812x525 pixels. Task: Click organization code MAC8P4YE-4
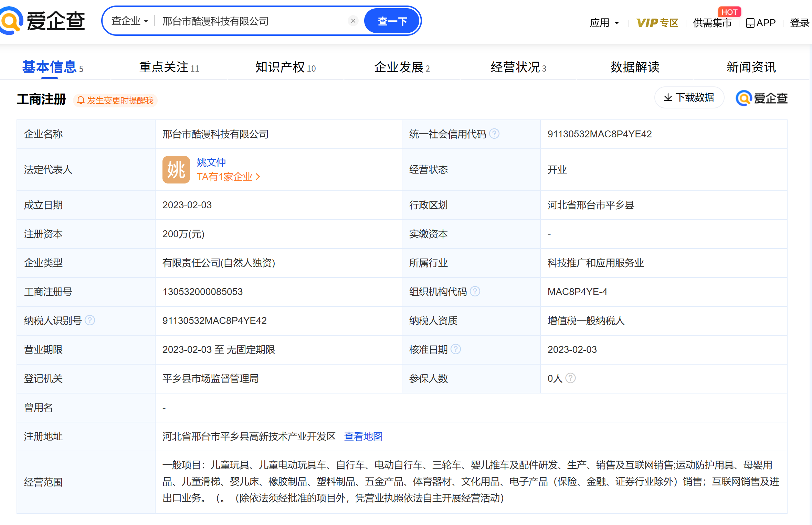pos(577,292)
